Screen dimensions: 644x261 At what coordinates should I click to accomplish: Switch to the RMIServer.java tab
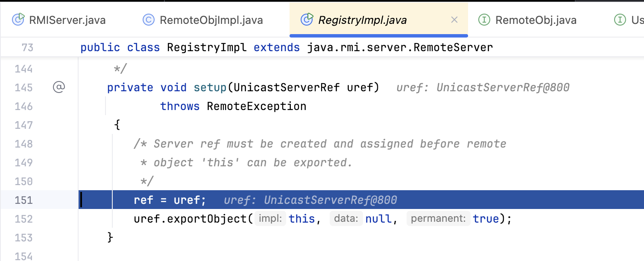(67, 20)
